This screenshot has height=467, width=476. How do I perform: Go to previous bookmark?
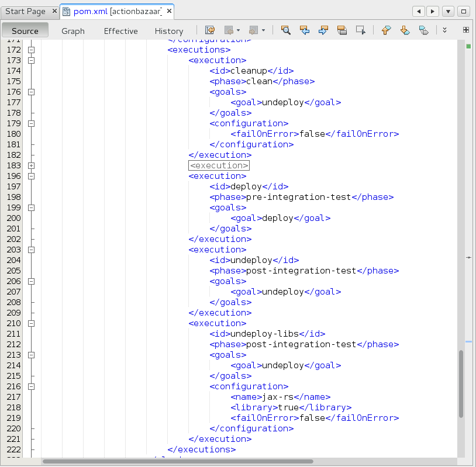(x=386, y=30)
